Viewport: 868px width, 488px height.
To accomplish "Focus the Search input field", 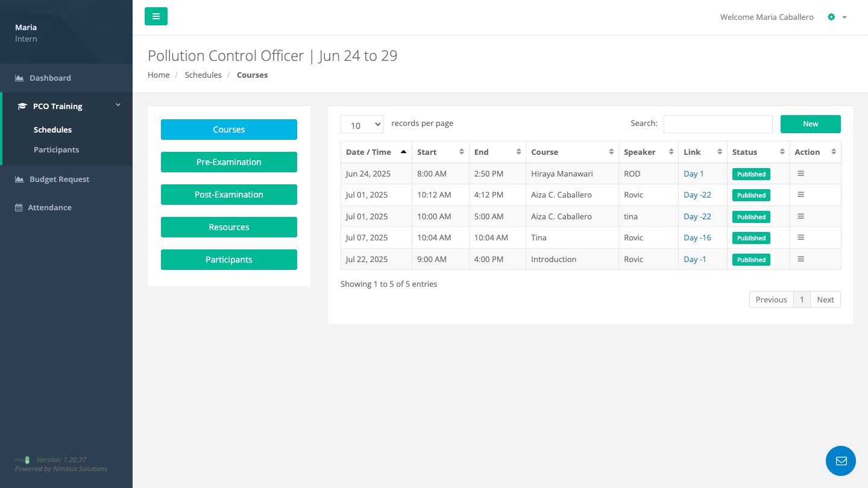I will (717, 124).
